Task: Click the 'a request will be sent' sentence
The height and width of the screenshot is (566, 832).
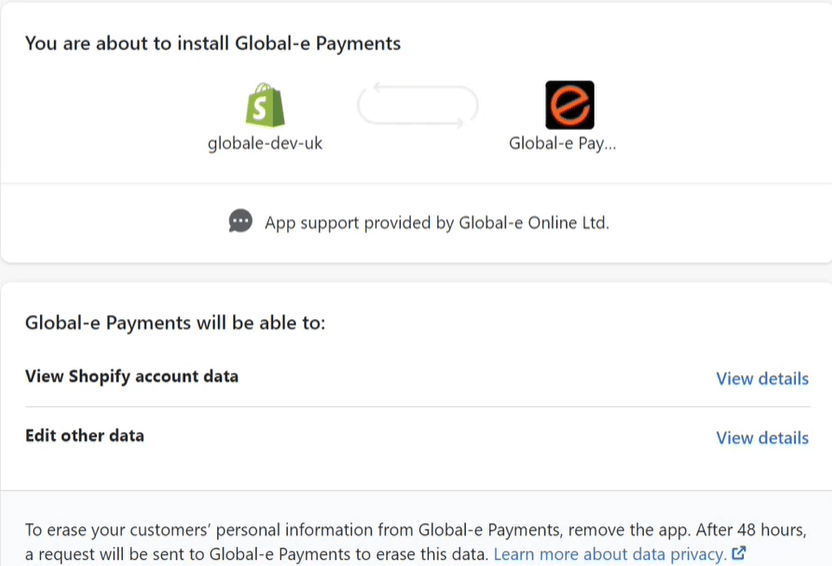Action: coord(256,554)
